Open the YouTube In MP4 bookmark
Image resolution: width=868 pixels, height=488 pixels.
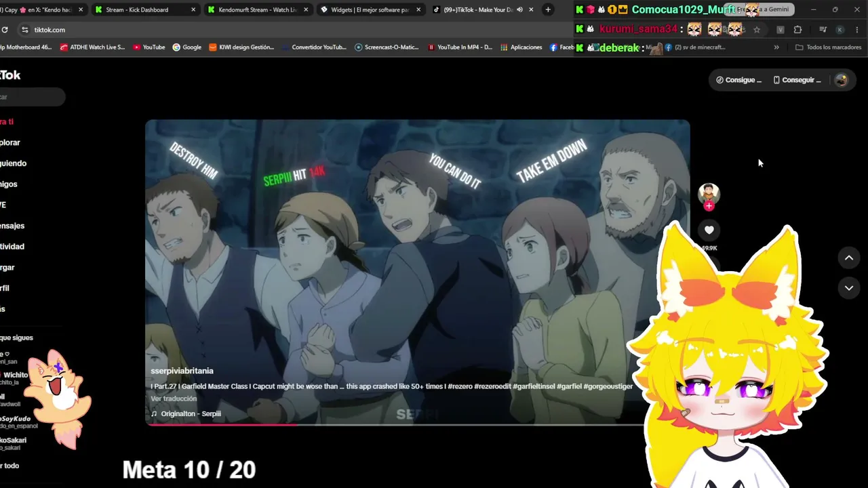460,47
